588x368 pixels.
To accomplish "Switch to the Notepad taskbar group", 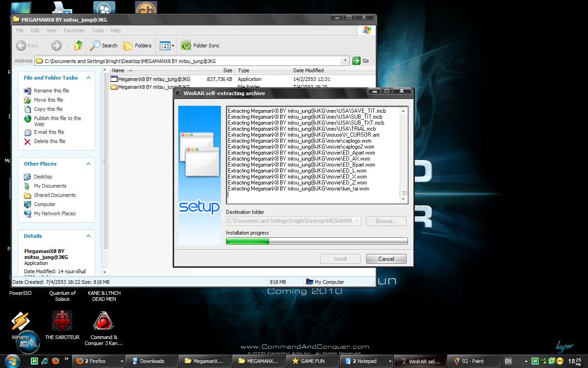I will point(366,361).
